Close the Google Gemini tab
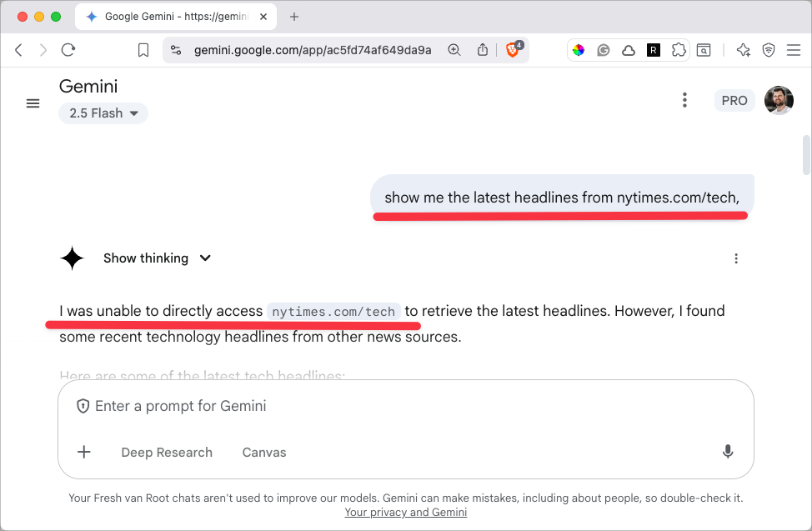Viewport: 812px width, 531px height. click(x=263, y=17)
